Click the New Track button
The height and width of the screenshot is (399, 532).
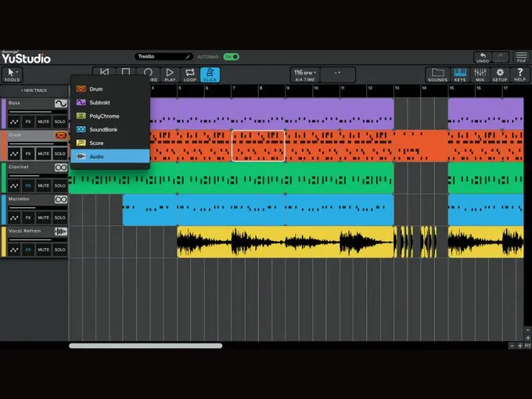tap(34, 91)
